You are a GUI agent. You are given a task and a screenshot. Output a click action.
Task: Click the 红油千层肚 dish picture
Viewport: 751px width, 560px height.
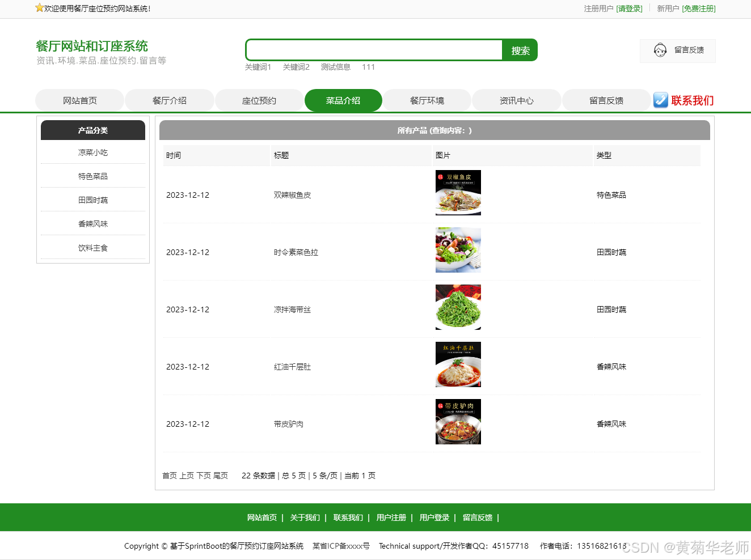tap(458, 364)
